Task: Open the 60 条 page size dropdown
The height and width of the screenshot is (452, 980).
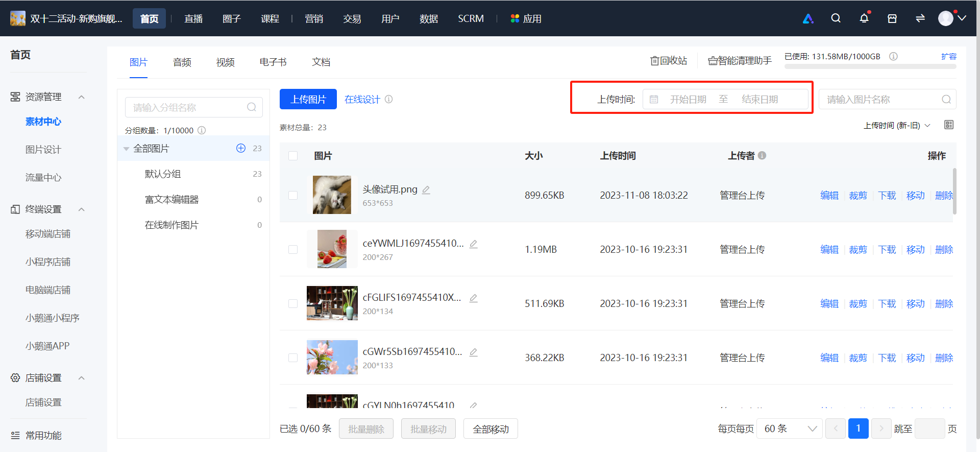Action: click(x=790, y=429)
